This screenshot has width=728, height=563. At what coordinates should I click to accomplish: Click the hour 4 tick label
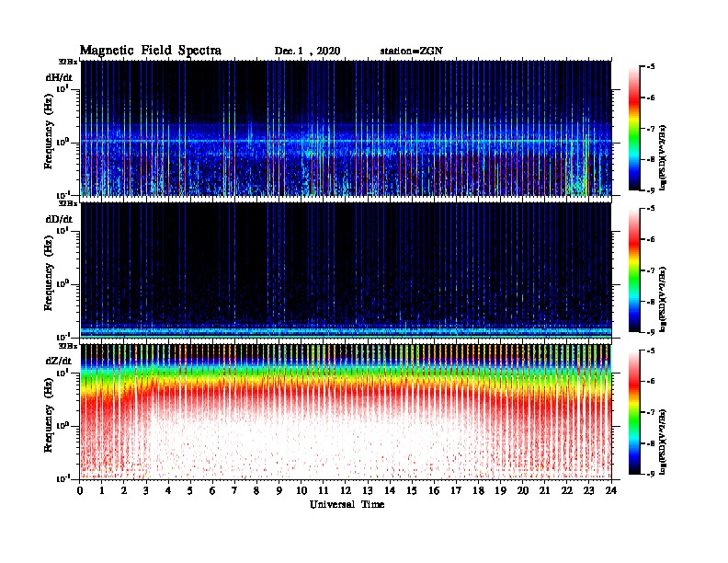click(168, 491)
